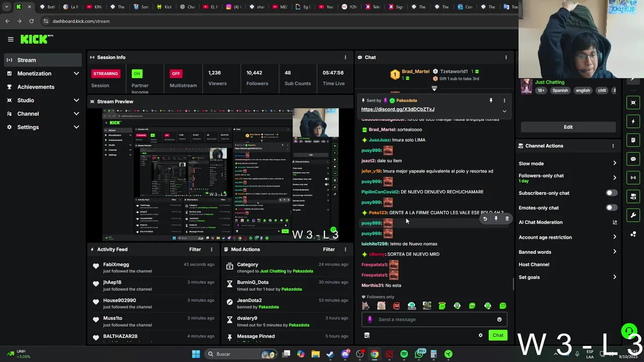This screenshot has width=644, height=362.
Task: Click the Edit stream info button
Action: (568, 127)
